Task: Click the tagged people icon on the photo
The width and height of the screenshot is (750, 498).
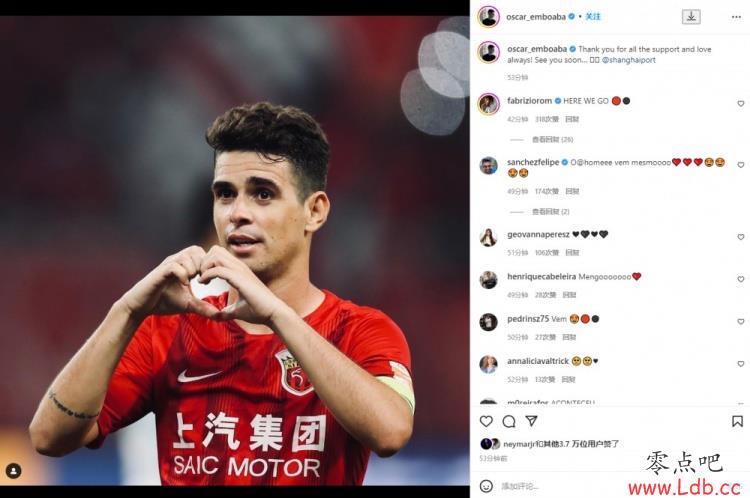Action: click(x=13, y=471)
